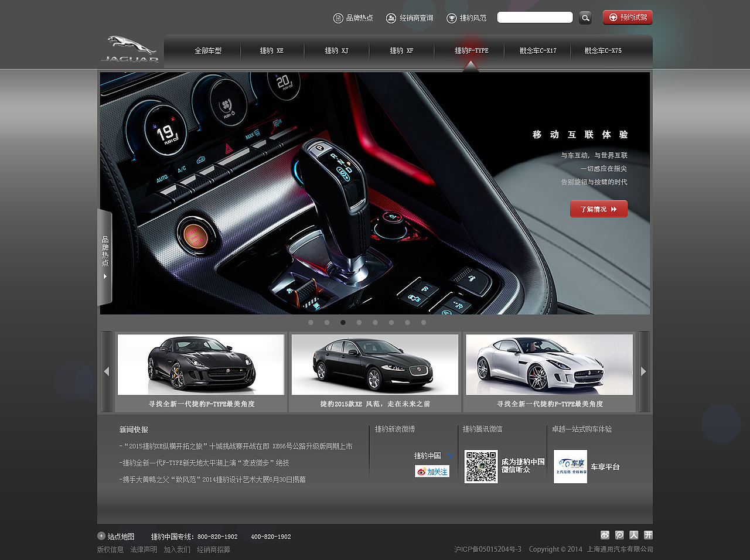
Task: Open the 经销商招募 footer link
Action: point(213,549)
